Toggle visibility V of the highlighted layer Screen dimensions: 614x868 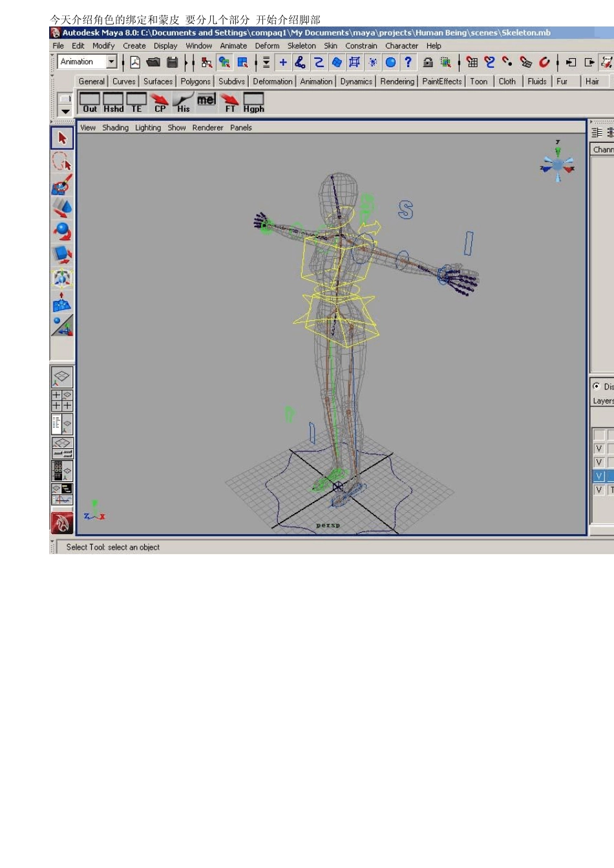599,476
